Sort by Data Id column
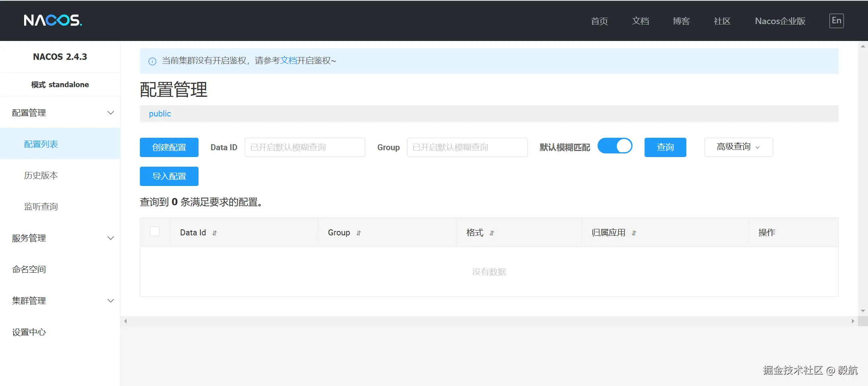 tap(215, 233)
